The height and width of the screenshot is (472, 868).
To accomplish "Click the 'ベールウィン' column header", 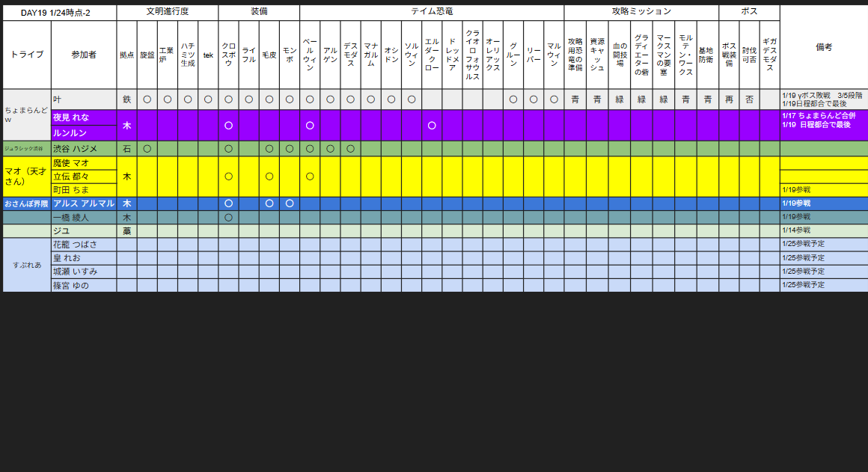I will tap(310, 55).
